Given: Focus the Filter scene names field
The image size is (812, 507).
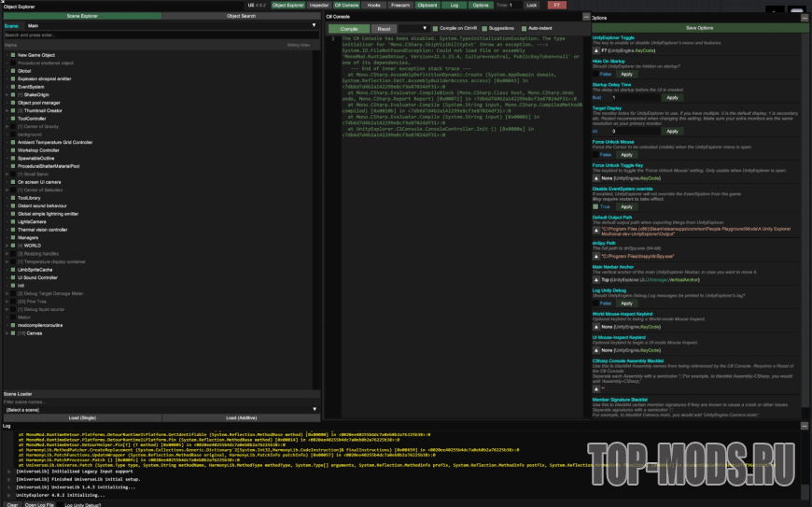Looking at the screenshot, I should pyautogui.click(x=161, y=401).
